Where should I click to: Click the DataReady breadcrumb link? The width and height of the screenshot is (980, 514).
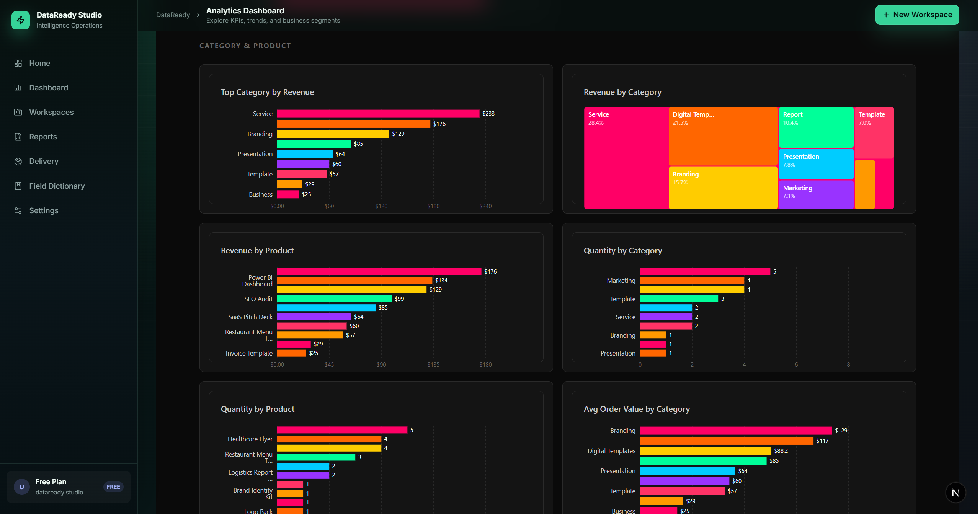(x=173, y=15)
